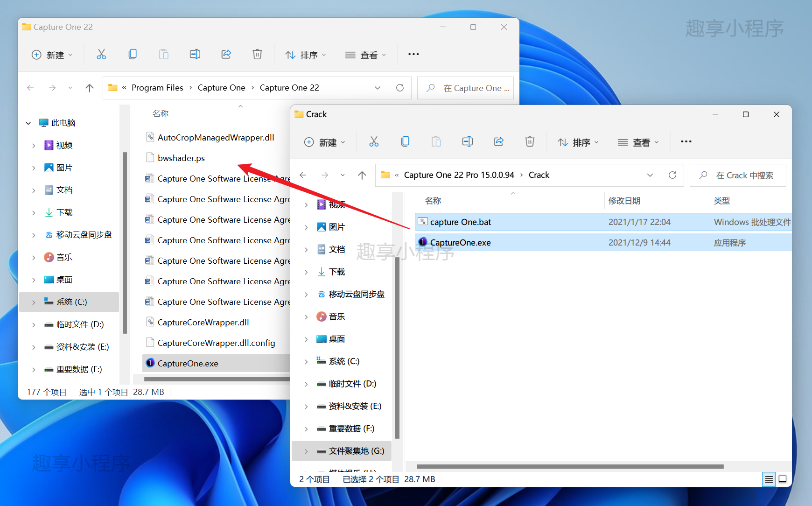Click search box 在 Crack 中搜索

click(x=738, y=175)
